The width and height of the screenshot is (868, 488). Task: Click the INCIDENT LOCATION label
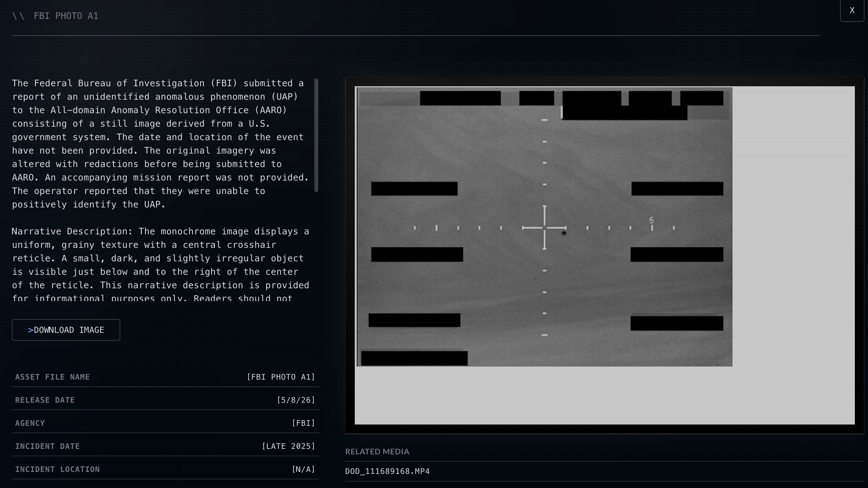tap(57, 469)
